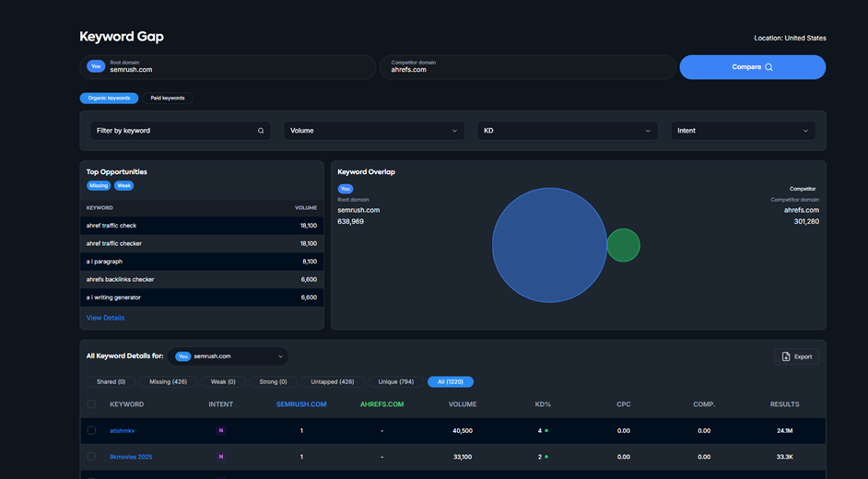Open the KD filter dropdown
This screenshot has height=479, width=868.
pos(568,131)
